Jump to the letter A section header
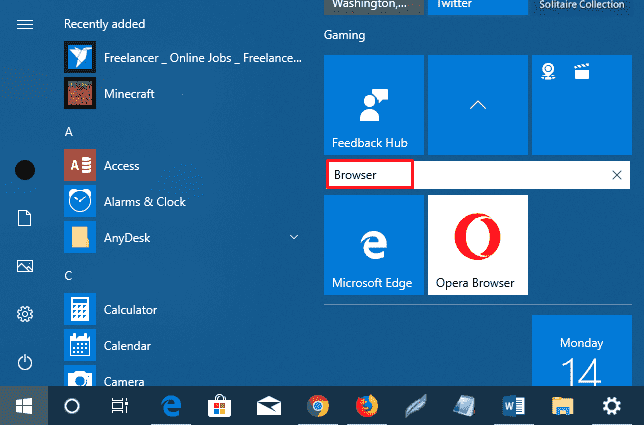Screen dimensions: 644x425 tap(69, 132)
